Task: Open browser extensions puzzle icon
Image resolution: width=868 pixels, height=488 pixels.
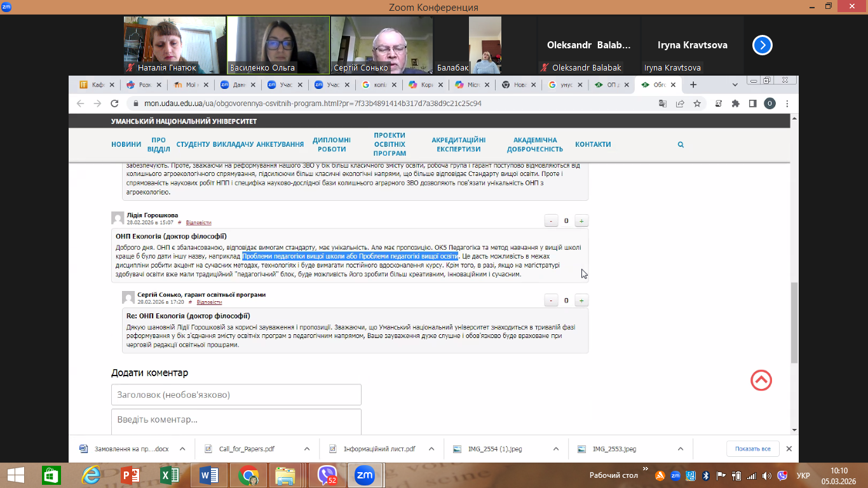Action: 736,104
